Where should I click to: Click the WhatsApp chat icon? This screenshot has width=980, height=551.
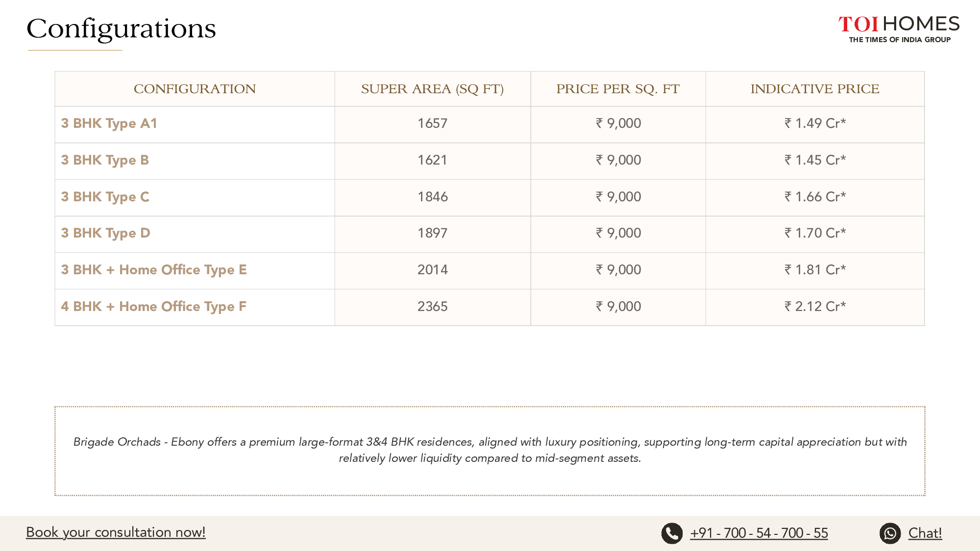(890, 533)
